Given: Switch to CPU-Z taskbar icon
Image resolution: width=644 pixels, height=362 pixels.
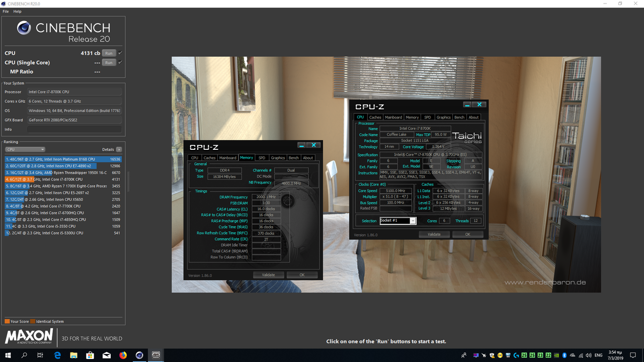Looking at the screenshot, I should click(156, 355).
